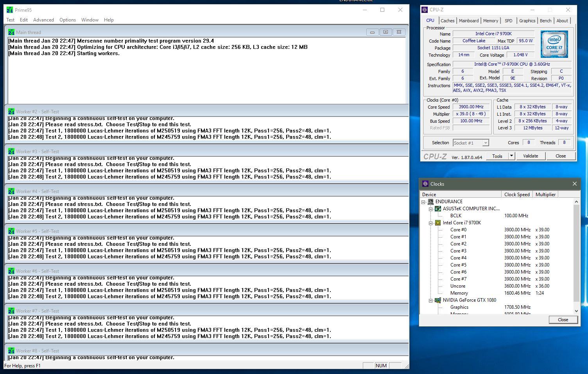Click the Clock Speed column header
The image size is (588, 374).
(517, 194)
